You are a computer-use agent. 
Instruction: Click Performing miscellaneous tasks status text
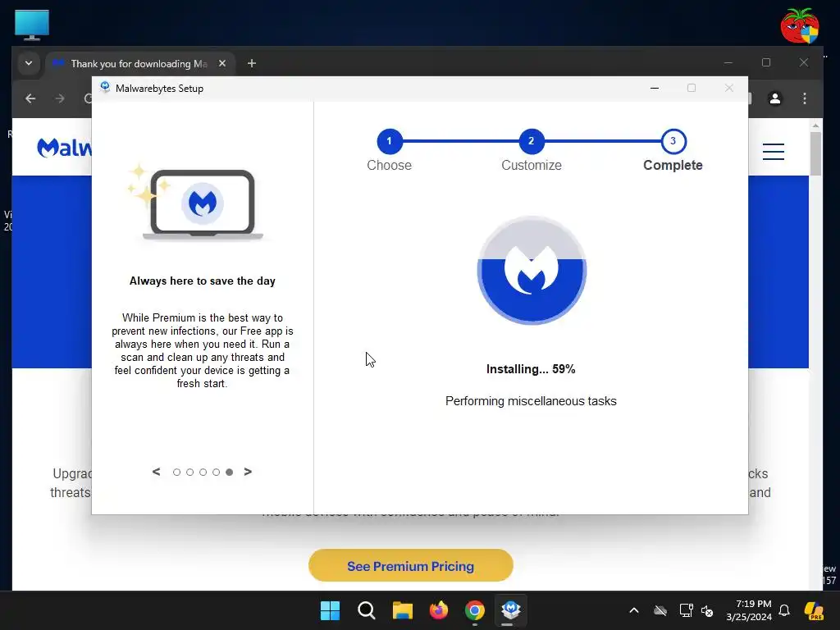(531, 401)
